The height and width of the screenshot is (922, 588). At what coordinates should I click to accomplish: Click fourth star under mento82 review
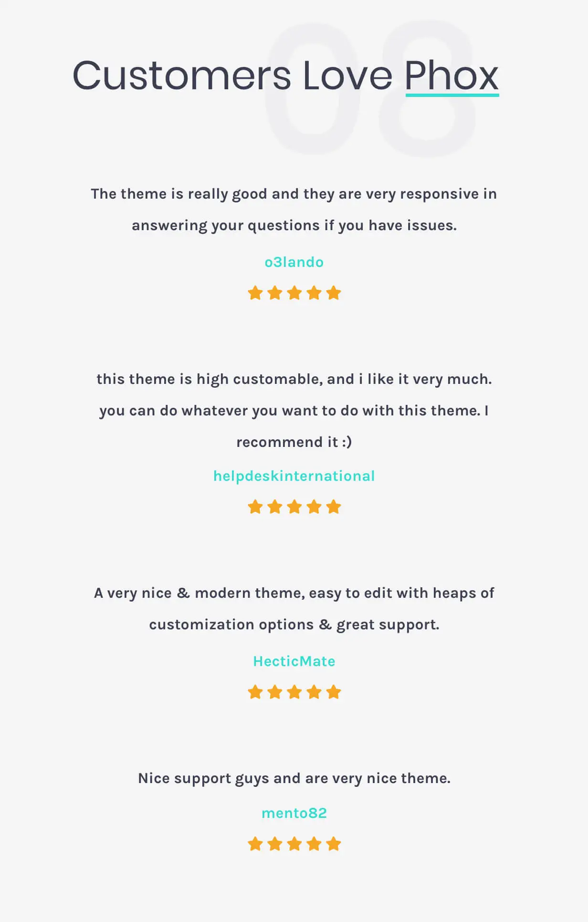(314, 844)
